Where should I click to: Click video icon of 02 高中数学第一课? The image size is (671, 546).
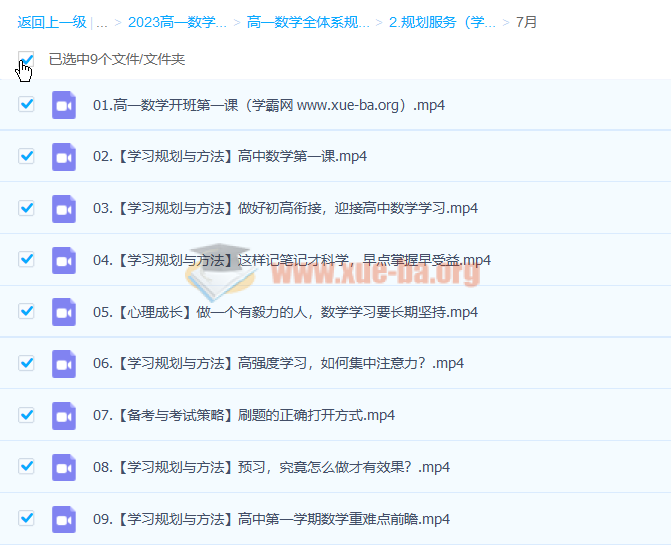pyautogui.click(x=64, y=156)
